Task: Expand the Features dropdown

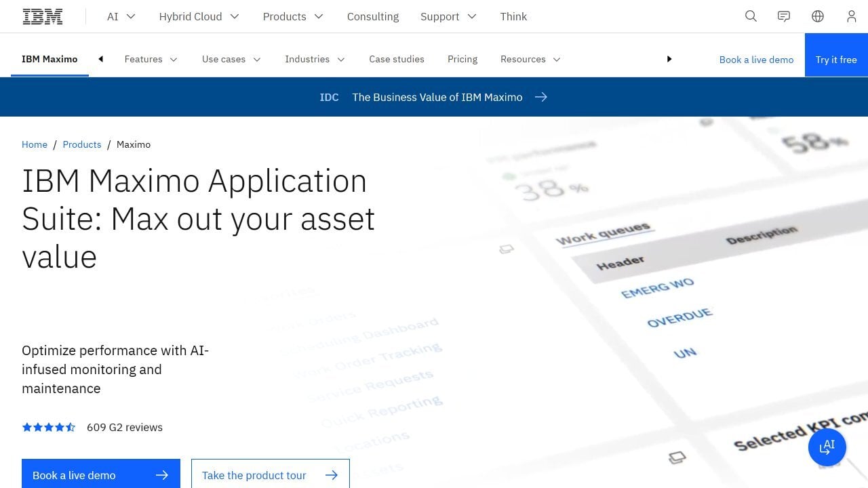Action: [151, 59]
